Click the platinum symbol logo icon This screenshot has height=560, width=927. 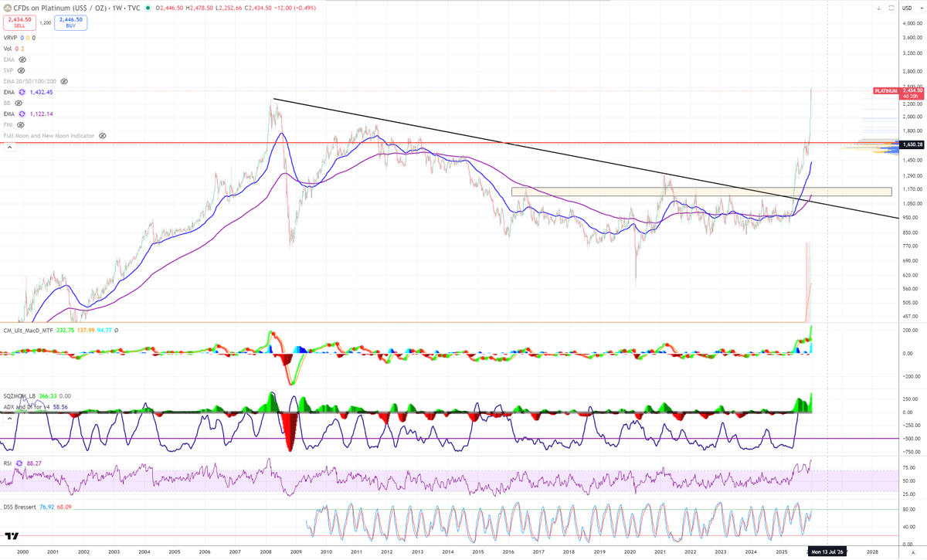pos(8,8)
